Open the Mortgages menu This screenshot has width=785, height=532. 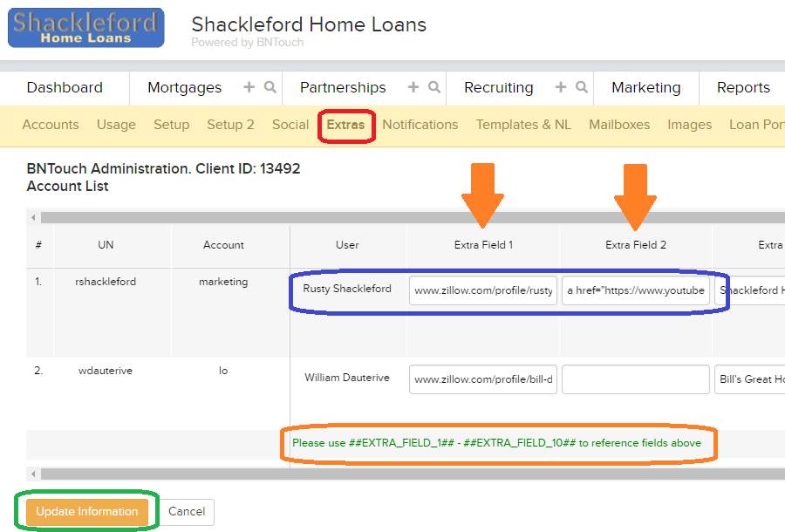coord(184,87)
